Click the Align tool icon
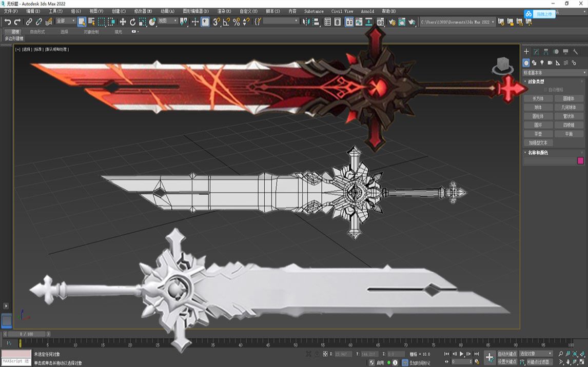The width and height of the screenshot is (588, 367). click(x=316, y=22)
